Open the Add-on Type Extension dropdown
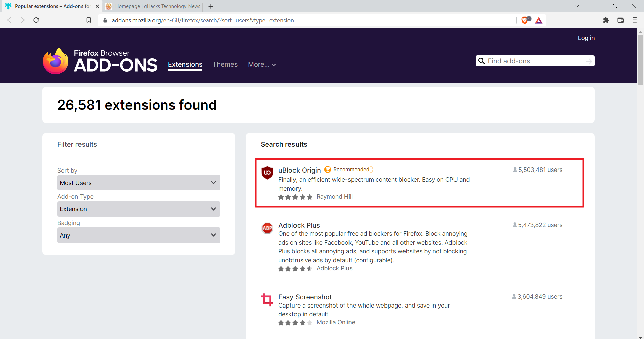This screenshot has width=644, height=339. (x=139, y=209)
